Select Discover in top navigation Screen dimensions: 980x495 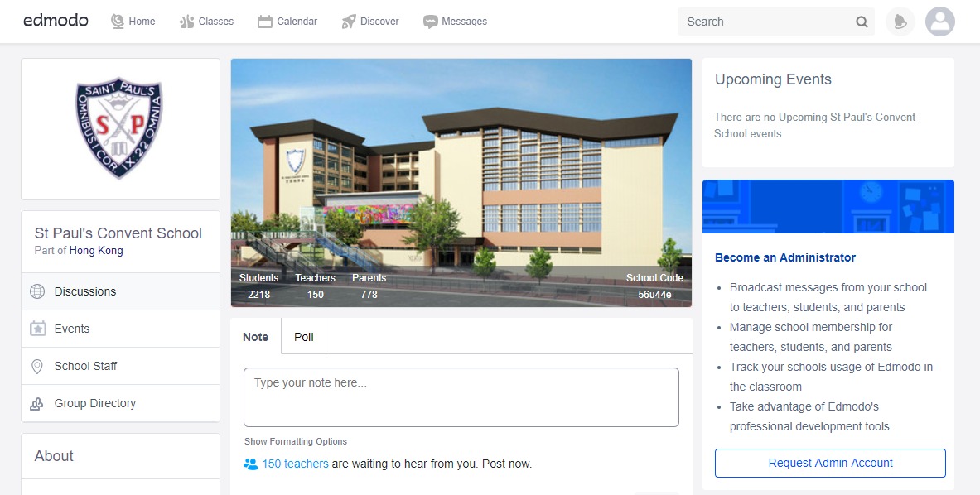pyautogui.click(x=379, y=22)
